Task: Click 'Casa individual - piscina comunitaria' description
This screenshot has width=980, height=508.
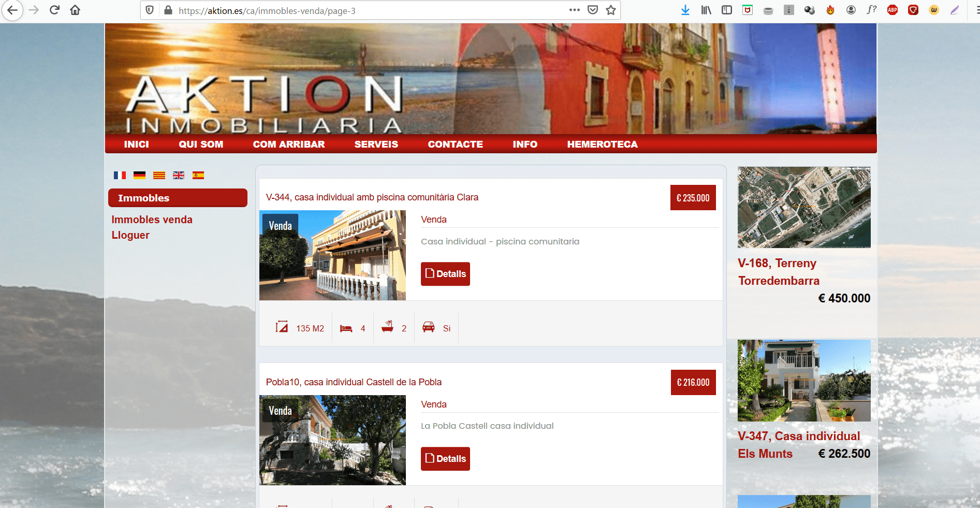Action: 500,241
